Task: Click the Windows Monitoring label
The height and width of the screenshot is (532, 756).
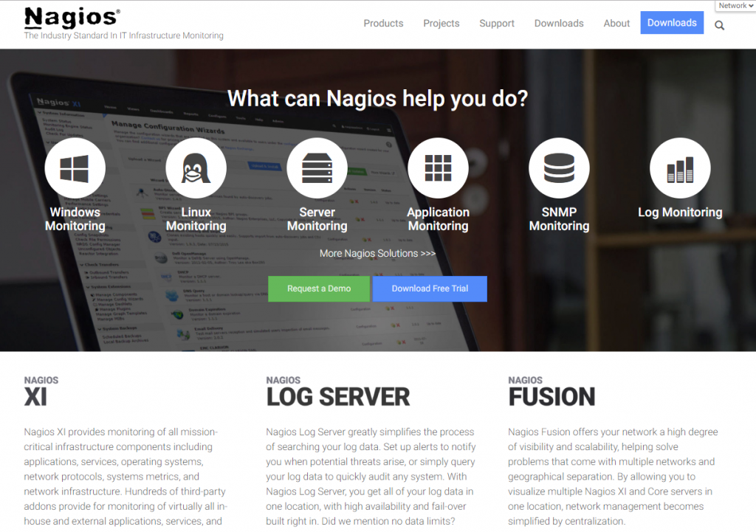Action: [x=75, y=219]
